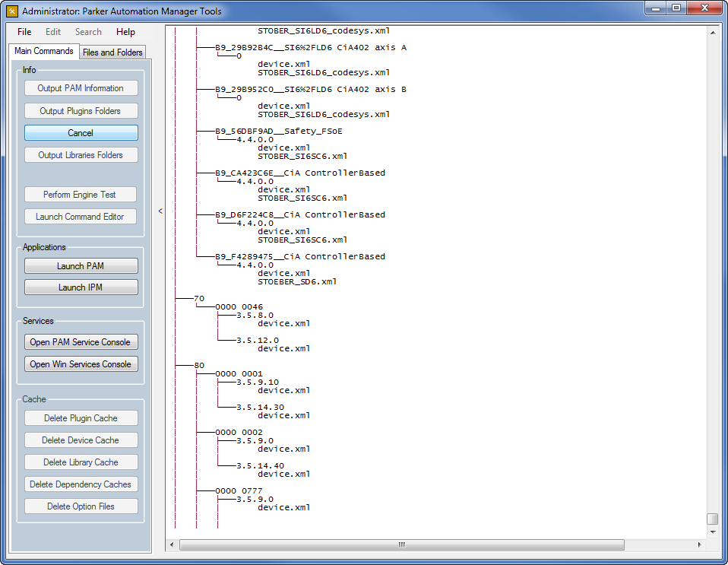Click STOBER_SI6LD6_codesys.xml under axis A
This screenshot has width=728, height=565.
(324, 72)
